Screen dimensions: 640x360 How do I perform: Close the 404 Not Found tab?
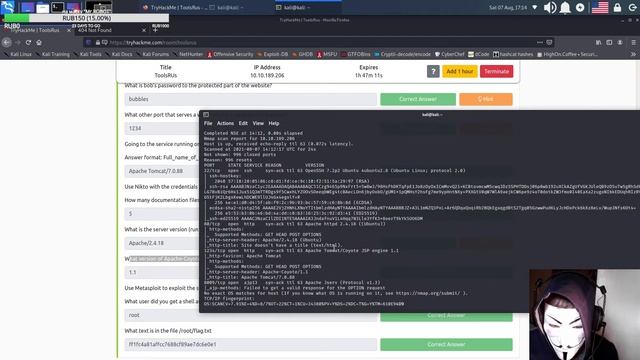tap(144, 30)
